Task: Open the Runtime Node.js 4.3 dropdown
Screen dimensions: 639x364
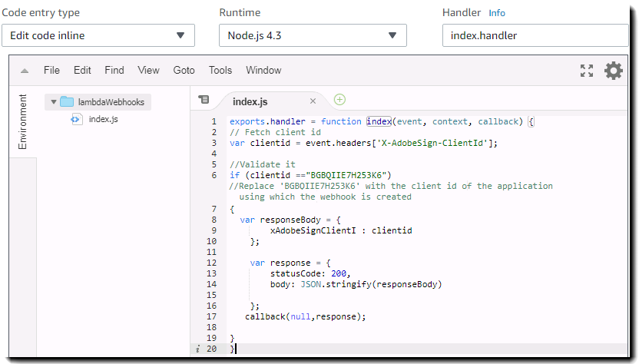Action: click(313, 35)
